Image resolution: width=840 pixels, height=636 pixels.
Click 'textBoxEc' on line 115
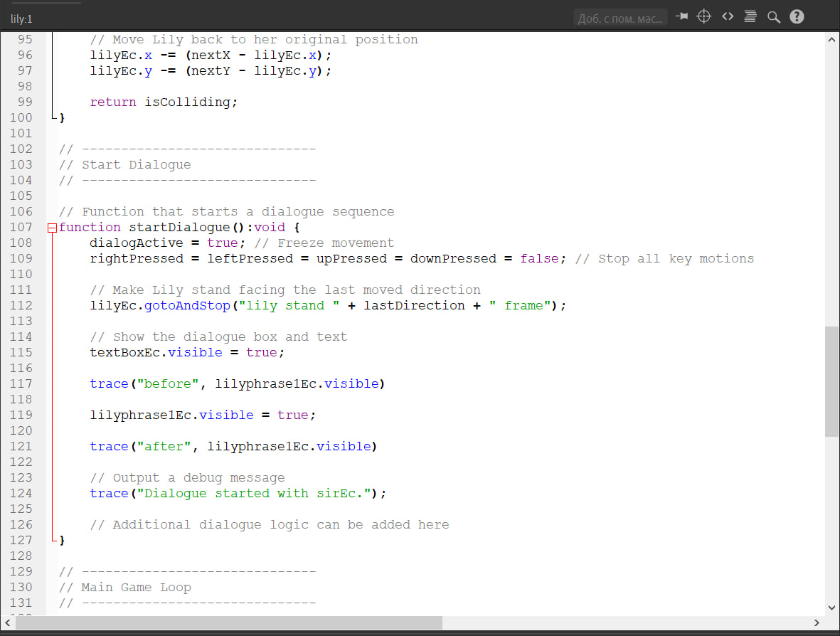(124, 353)
